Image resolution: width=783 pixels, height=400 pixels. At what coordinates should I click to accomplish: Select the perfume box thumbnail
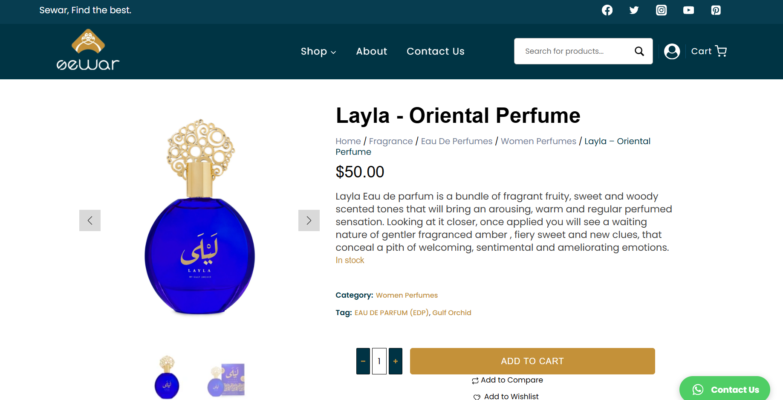point(226,380)
